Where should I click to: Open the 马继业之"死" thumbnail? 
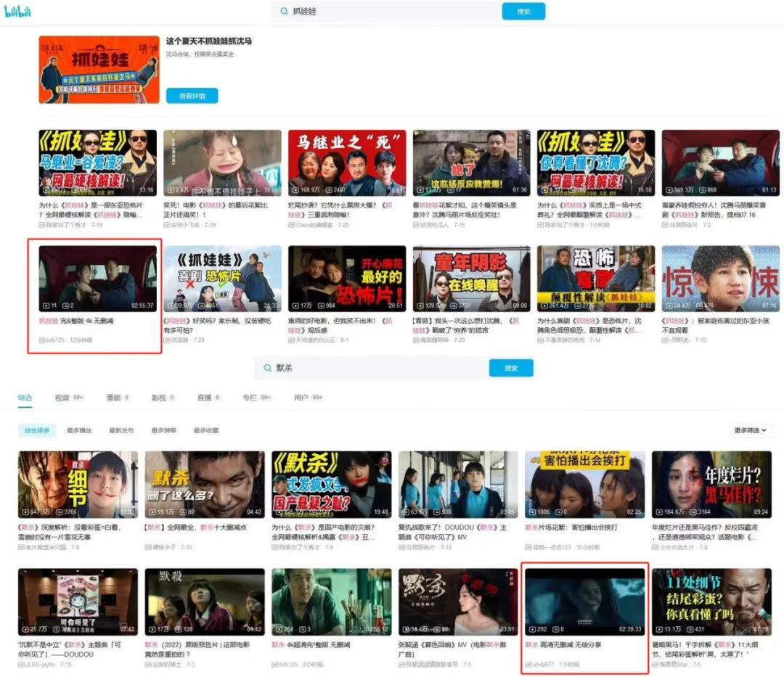click(347, 163)
